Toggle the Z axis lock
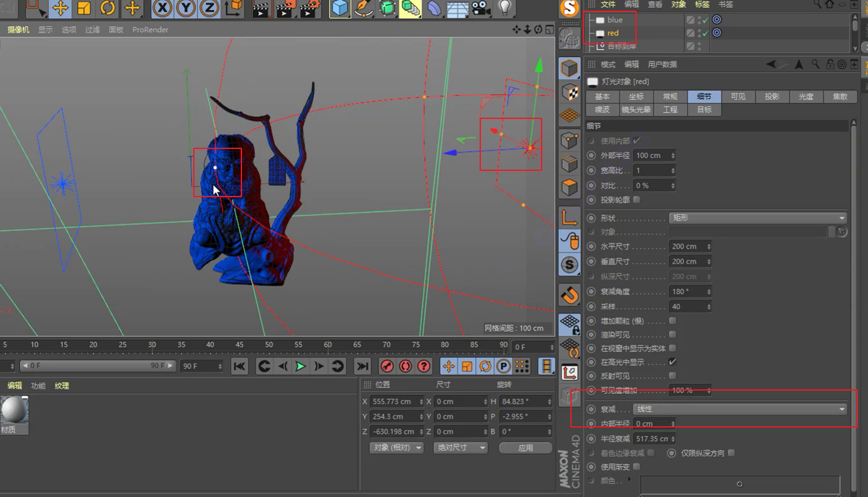 [209, 8]
